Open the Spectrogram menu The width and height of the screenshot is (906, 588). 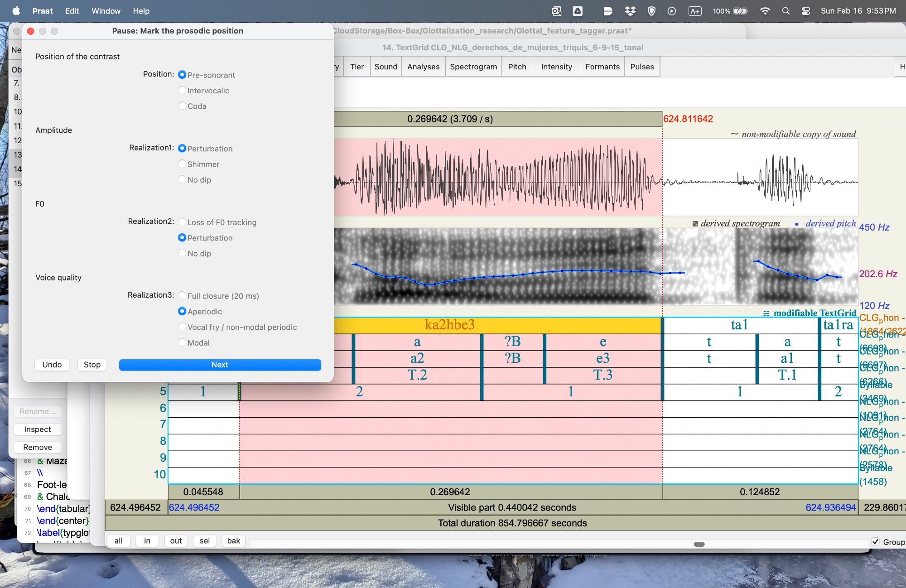[473, 67]
